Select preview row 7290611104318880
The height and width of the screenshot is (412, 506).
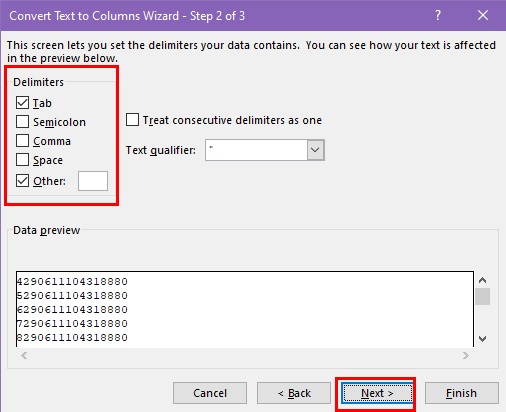pos(72,324)
